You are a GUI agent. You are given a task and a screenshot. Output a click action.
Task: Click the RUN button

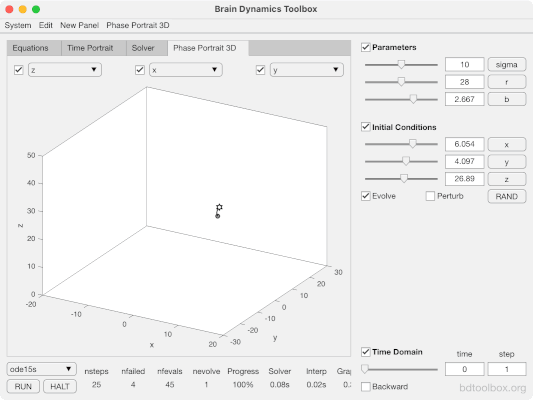(x=23, y=386)
